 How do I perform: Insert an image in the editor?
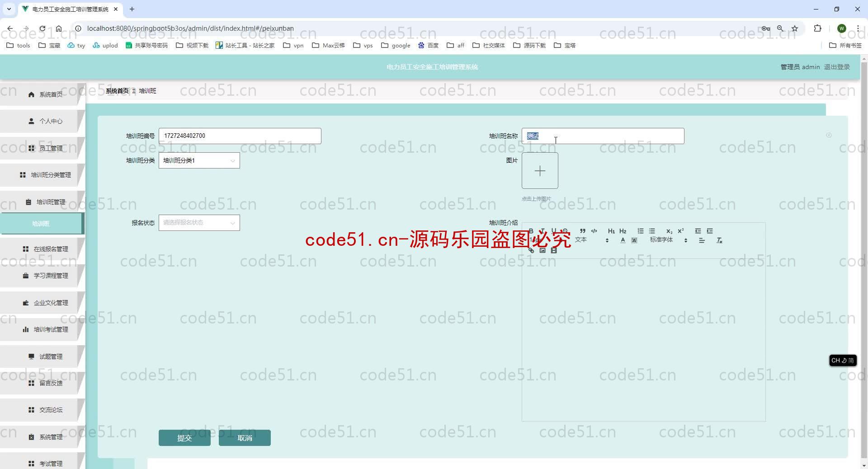pyautogui.click(x=542, y=250)
